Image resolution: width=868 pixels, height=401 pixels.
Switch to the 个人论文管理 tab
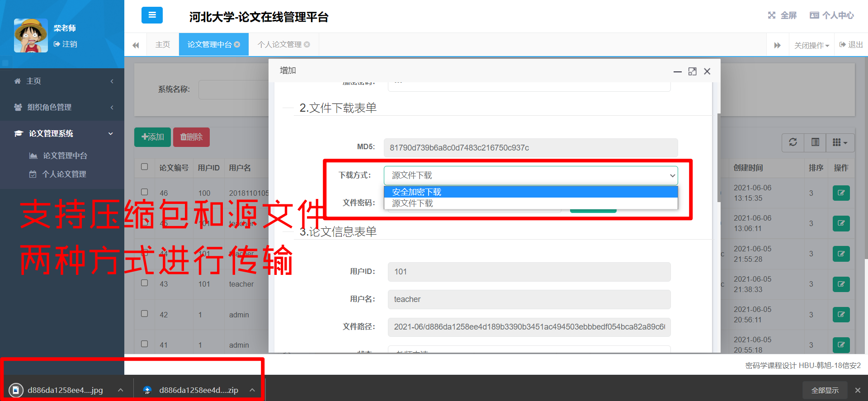click(279, 44)
